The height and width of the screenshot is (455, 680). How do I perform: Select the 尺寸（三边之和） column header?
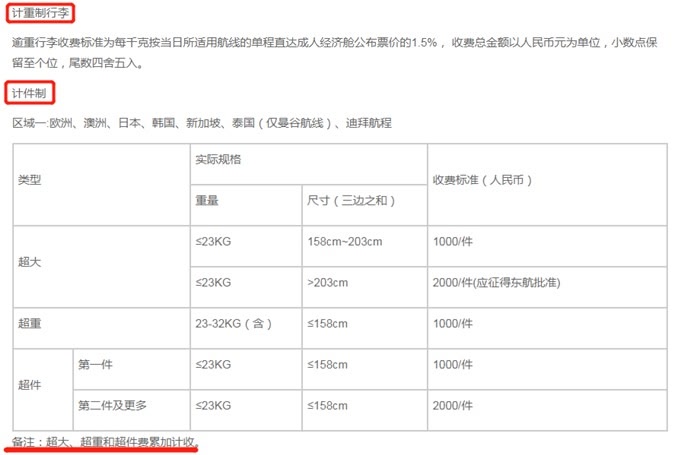pos(365,205)
